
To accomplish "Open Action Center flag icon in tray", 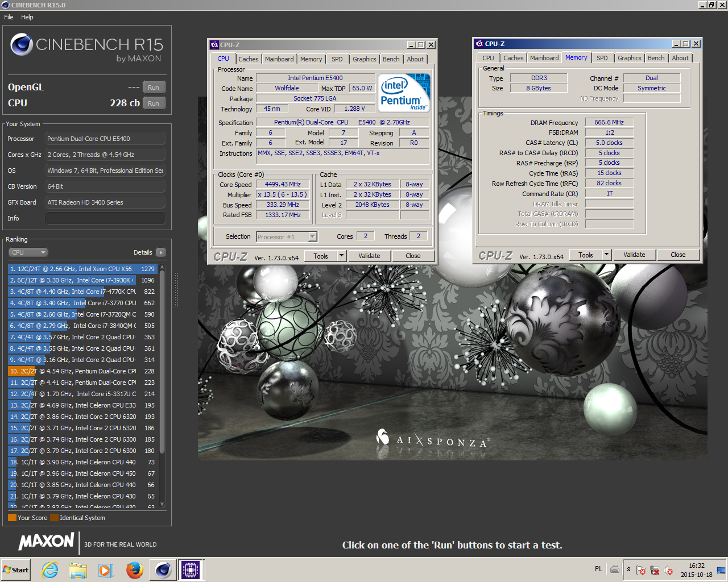I will coord(640,570).
